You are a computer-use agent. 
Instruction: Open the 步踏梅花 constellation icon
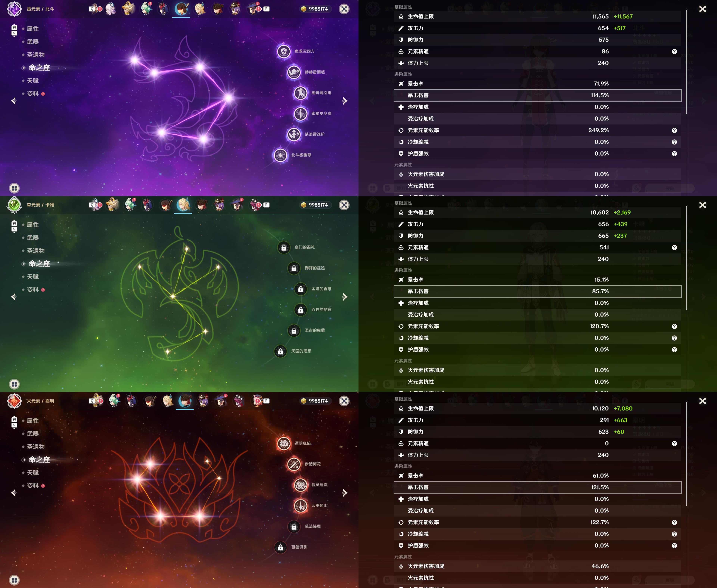point(294,464)
